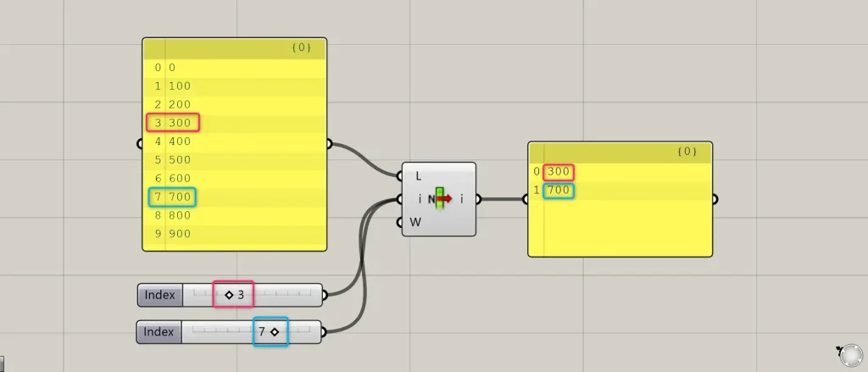The image size is (868, 372).
Task: Click the 300 value in the output panel
Action: pos(559,172)
